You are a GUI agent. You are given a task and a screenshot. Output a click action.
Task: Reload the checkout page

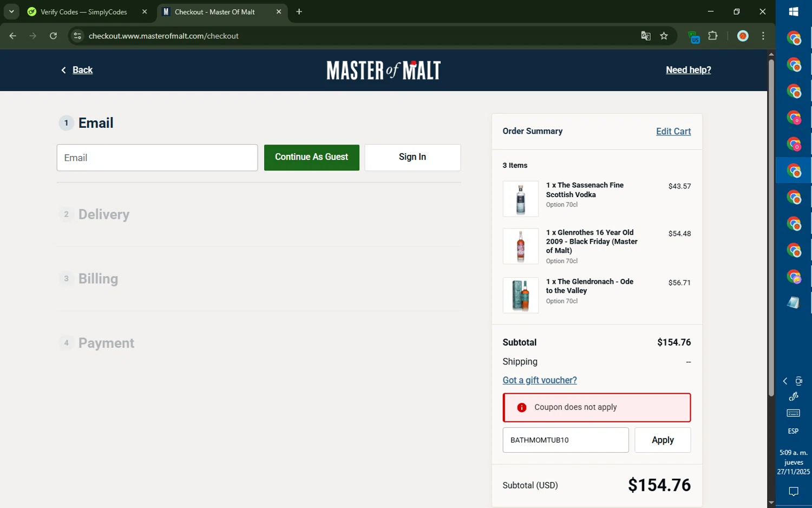click(53, 36)
